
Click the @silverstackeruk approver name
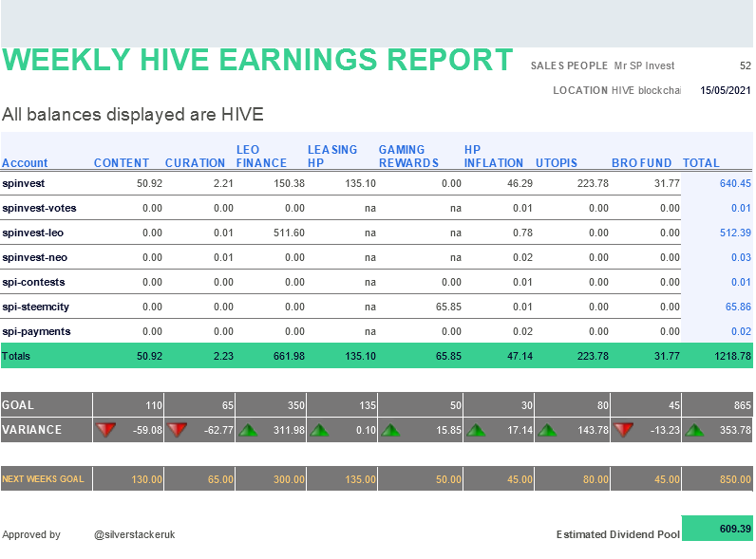point(135,534)
